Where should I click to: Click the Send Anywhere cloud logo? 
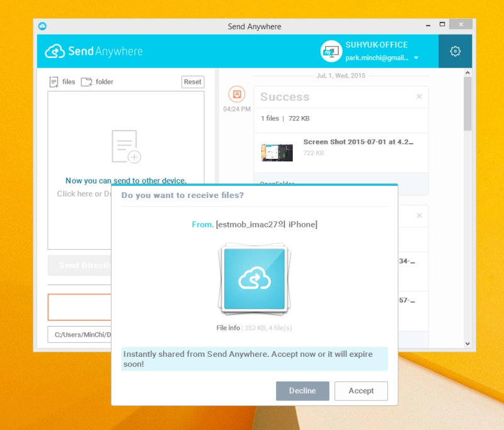click(x=55, y=52)
